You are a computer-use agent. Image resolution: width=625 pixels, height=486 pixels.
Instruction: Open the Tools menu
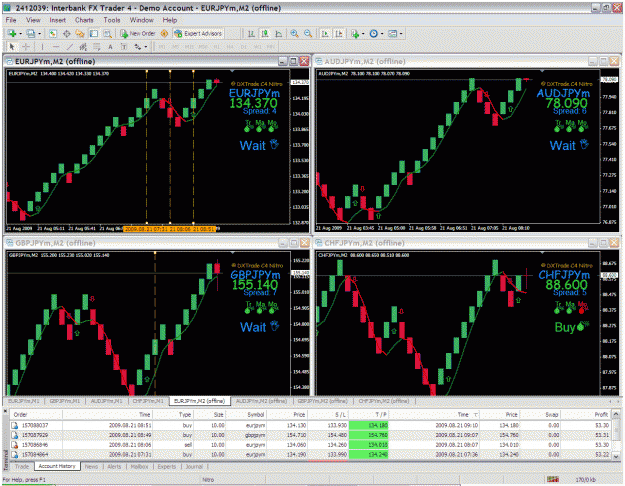tap(112, 20)
